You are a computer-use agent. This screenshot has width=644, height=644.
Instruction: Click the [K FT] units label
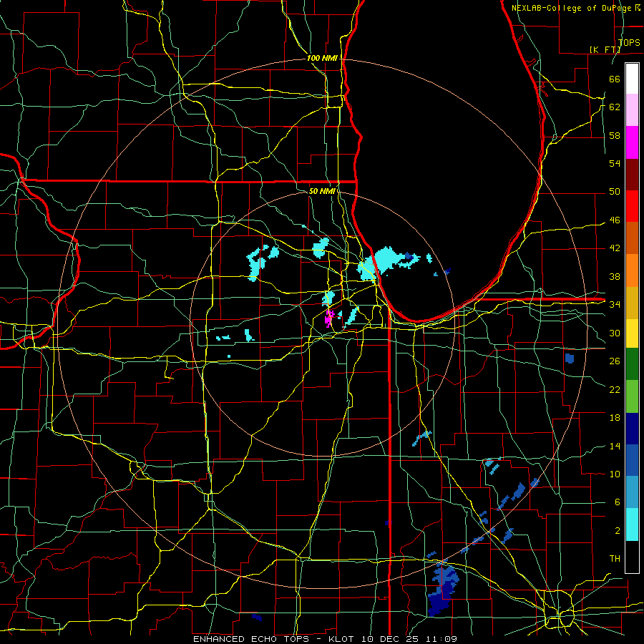click(x=605, y=49)
